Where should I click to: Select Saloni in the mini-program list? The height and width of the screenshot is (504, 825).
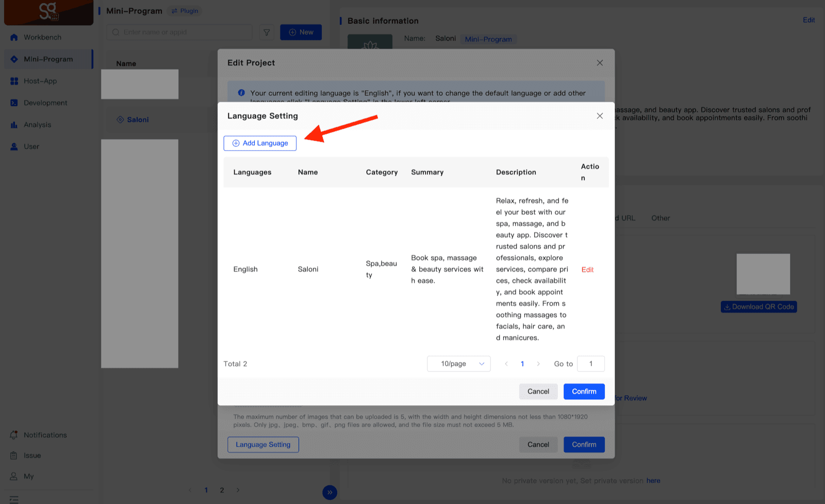pyautogui.click(x=138, y=120)
